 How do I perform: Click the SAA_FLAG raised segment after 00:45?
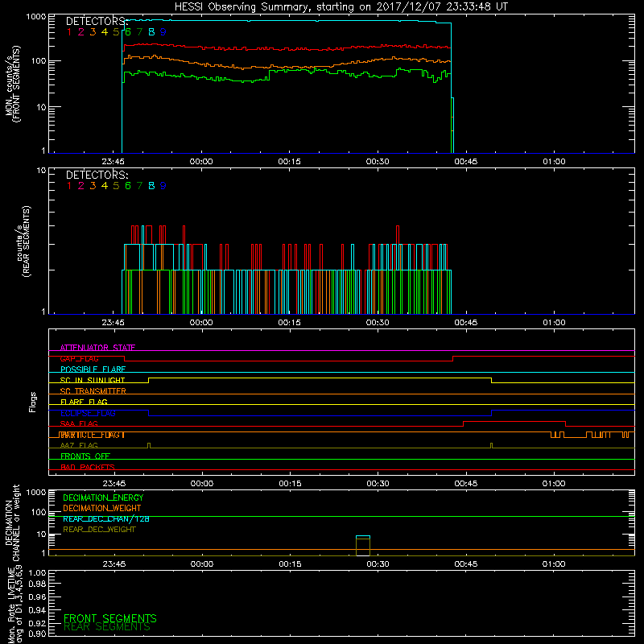pyautogui.click(x=514, y=422)
